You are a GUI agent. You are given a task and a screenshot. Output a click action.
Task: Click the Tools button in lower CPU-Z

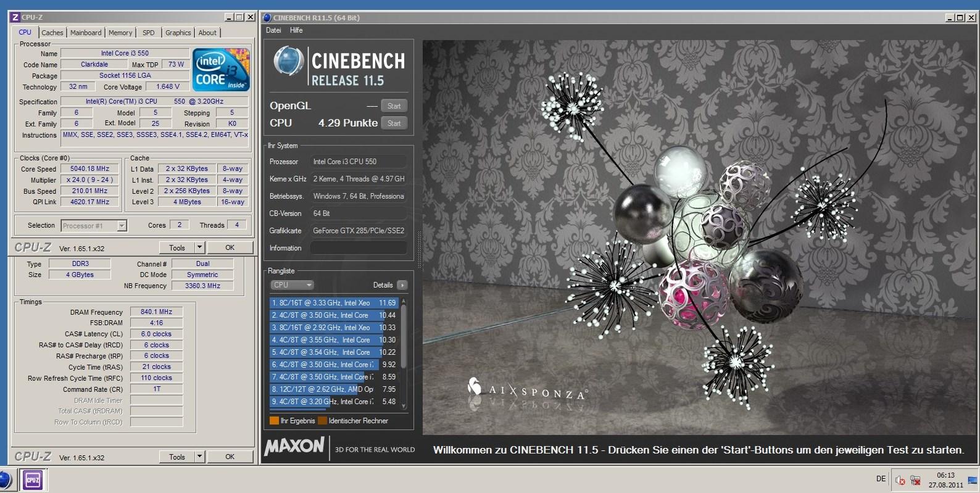(x=177, y=457)
